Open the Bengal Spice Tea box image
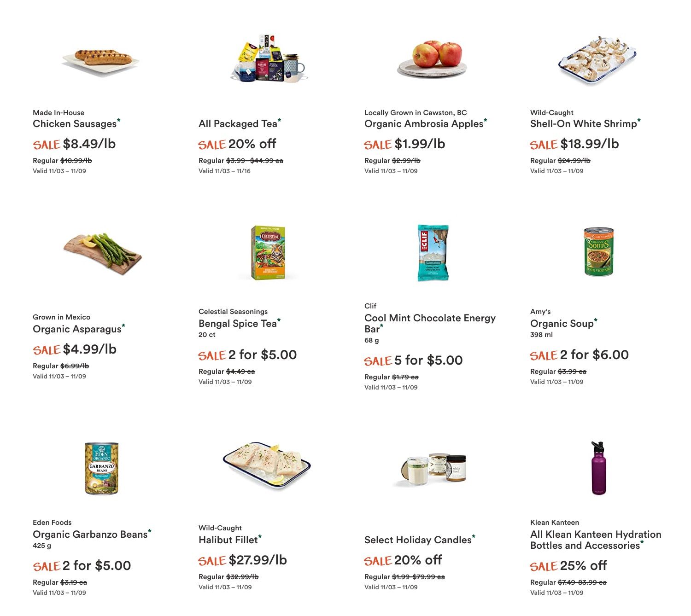The image size is (691, 616). click(268, 253)
